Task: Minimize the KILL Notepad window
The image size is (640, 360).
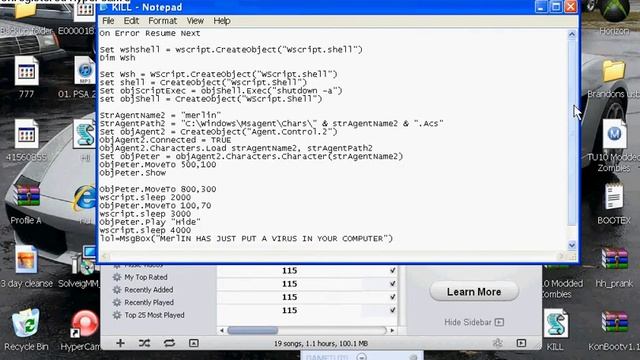Action: pos(541,7)
